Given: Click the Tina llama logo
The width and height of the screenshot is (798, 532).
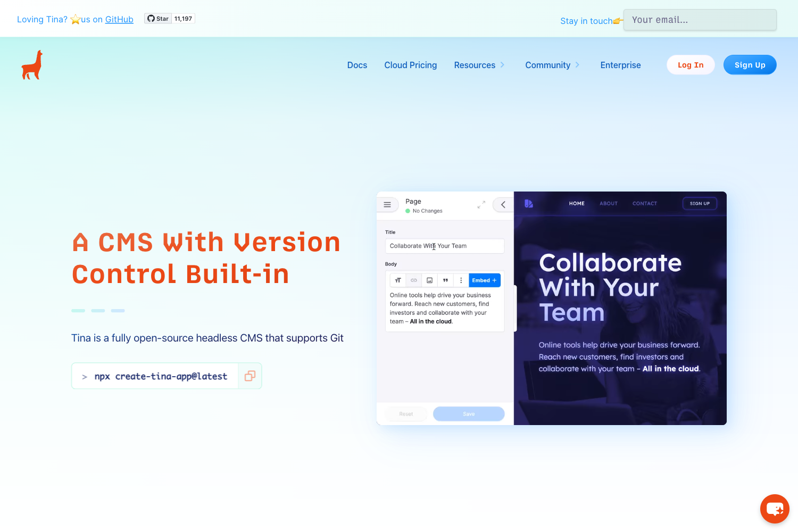Looking at the screenshot, I should (30, 64).
